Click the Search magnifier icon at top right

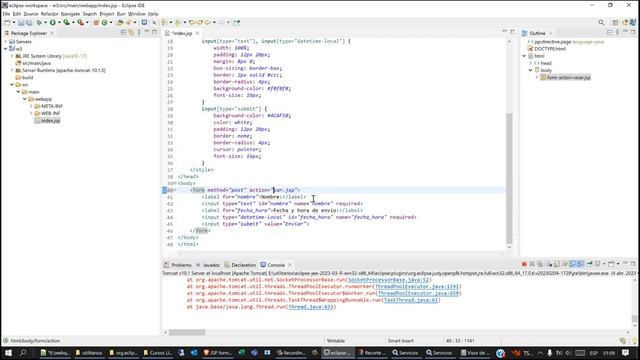point(601,22)
